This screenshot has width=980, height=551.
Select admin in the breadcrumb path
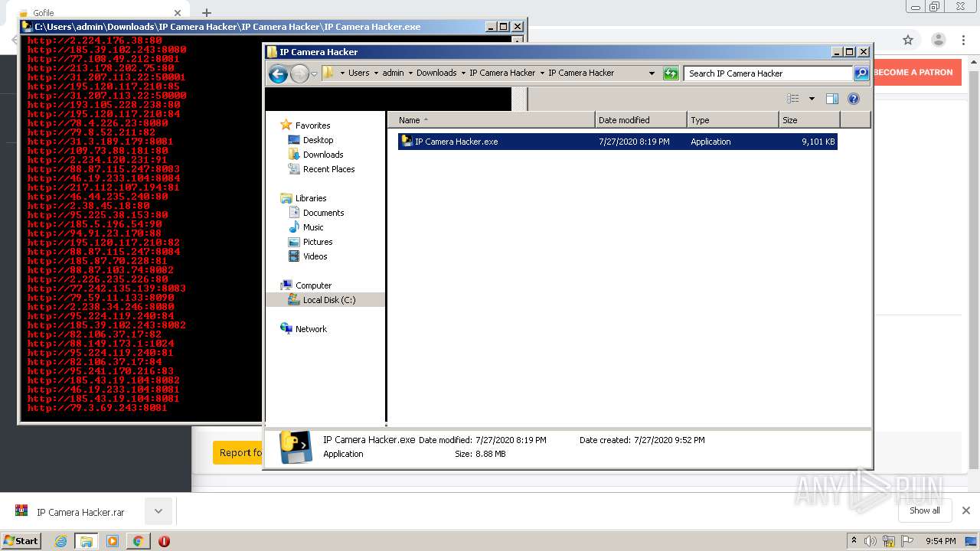pos(393,73)
